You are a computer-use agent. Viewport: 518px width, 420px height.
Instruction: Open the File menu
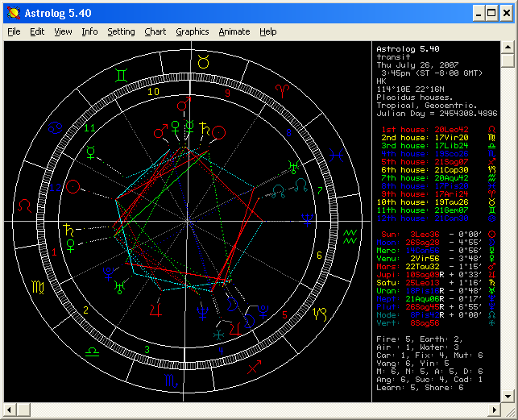14,31
